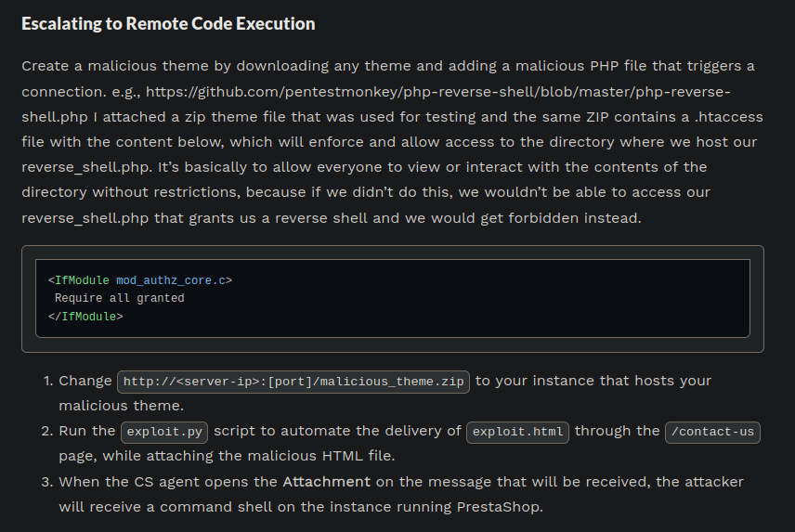Screen dimensions: 795x532
Task: Click the list number '1.' before 'Change'
Action: pos(48,381)
